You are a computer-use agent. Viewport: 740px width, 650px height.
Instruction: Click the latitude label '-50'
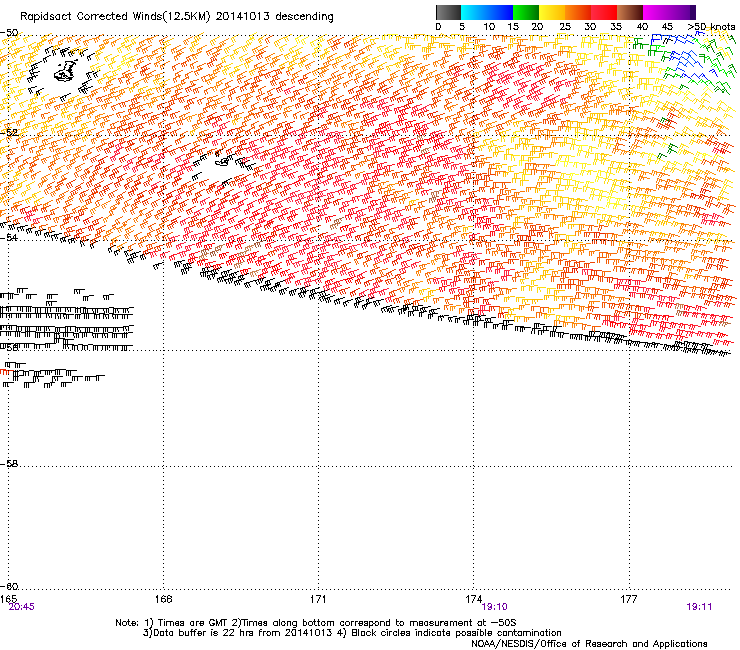coord(9,33)
